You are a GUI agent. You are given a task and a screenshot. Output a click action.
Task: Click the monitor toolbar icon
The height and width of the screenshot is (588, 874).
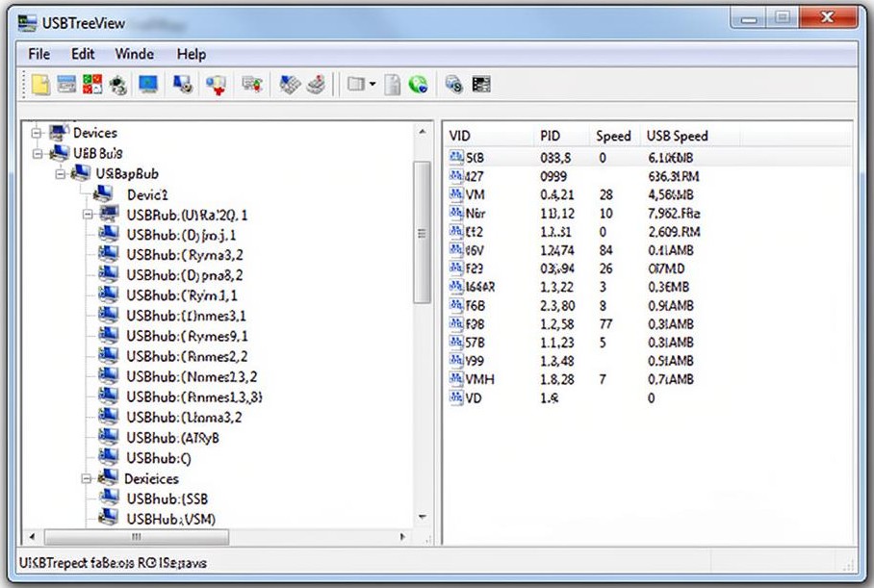146,84
